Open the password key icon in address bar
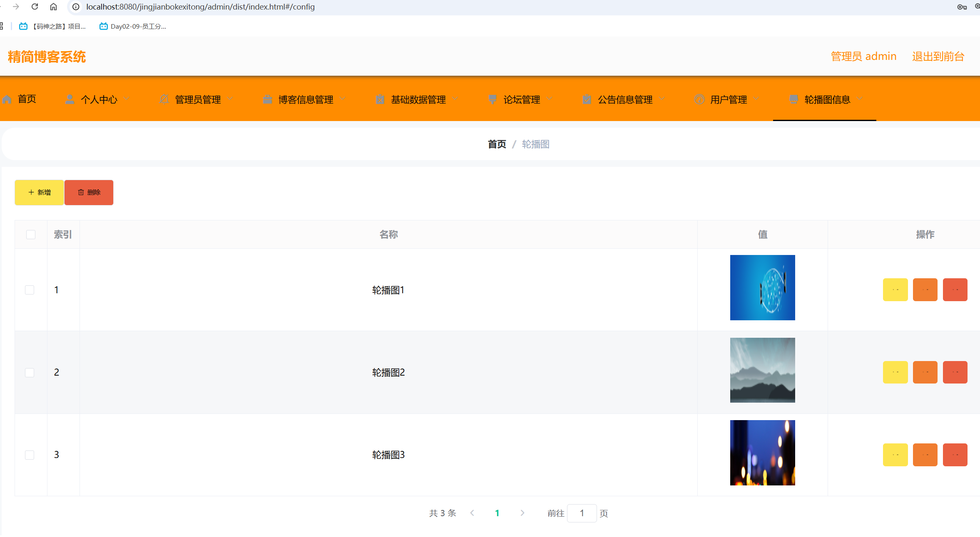Screen dimensions: 980x537 (x=962, y=7)
